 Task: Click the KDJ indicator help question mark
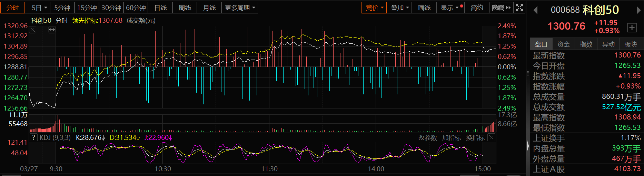click(33, 138)
